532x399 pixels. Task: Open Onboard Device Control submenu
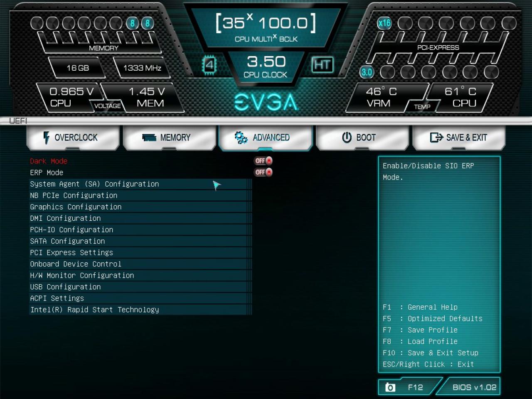(x=140, y=264)
